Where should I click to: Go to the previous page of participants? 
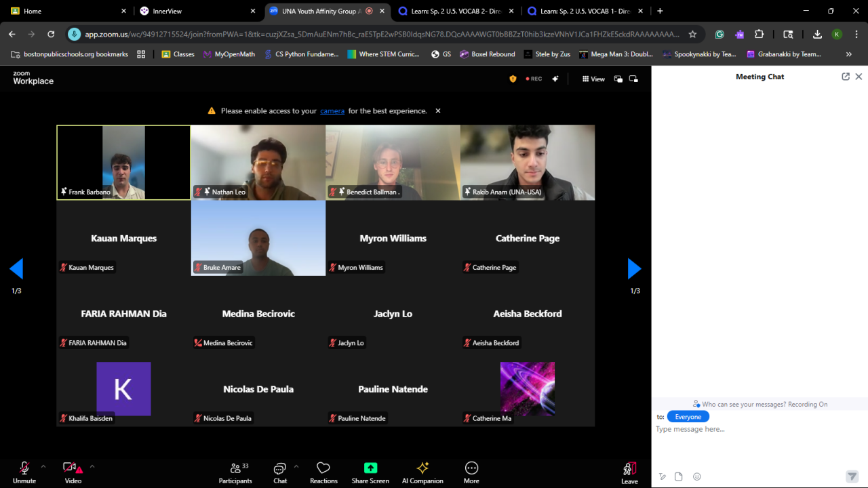pos(16,269)
